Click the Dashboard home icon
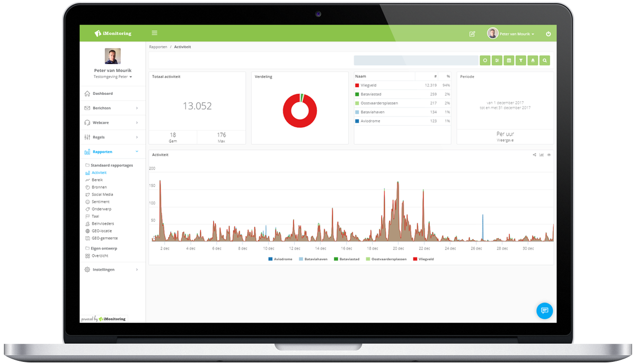 [x=87, y=94]
